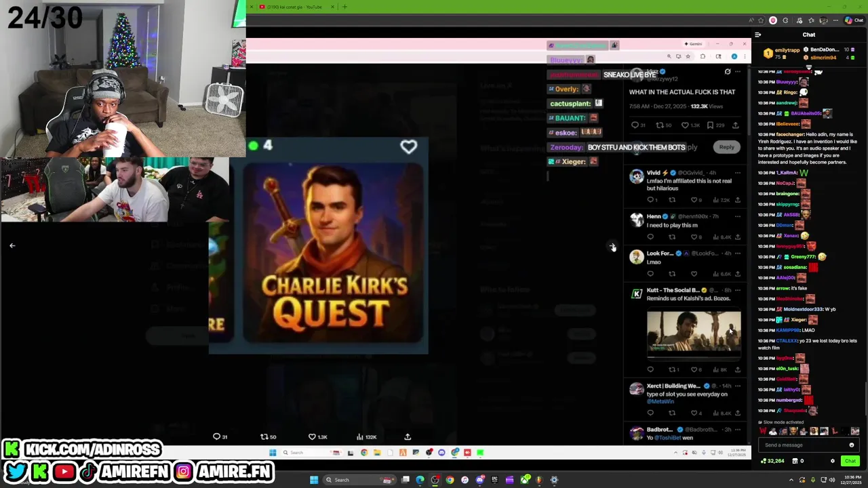Open Gemini button in the inner browser window
Screen dimensions: 868x488
click(x=694, y=44)
